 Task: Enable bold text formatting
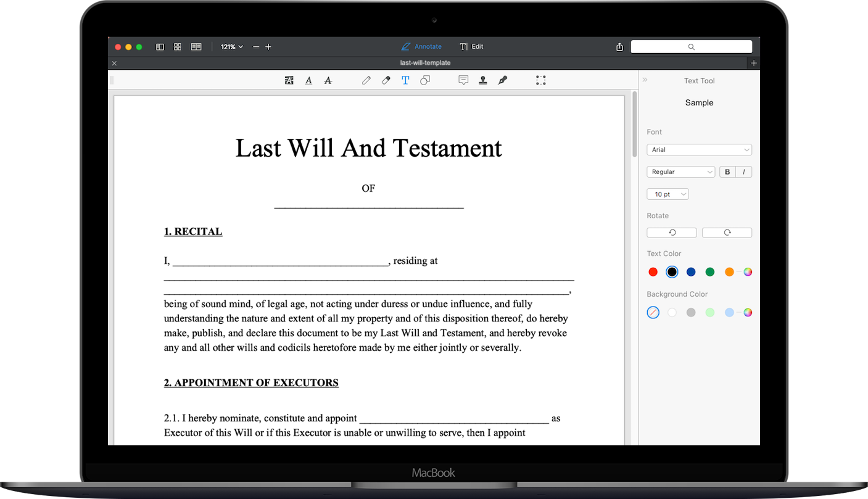coord(727,171)
